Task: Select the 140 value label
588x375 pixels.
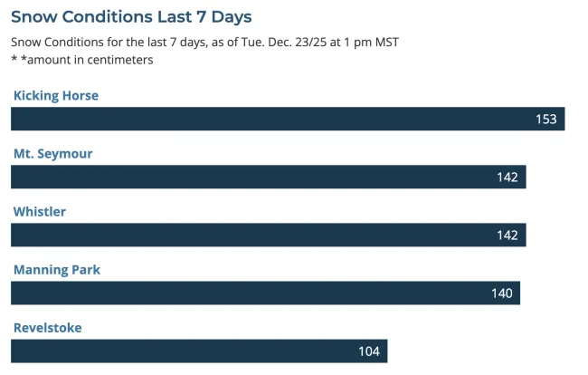Action: pyautogui.click(x=501, y=293)
